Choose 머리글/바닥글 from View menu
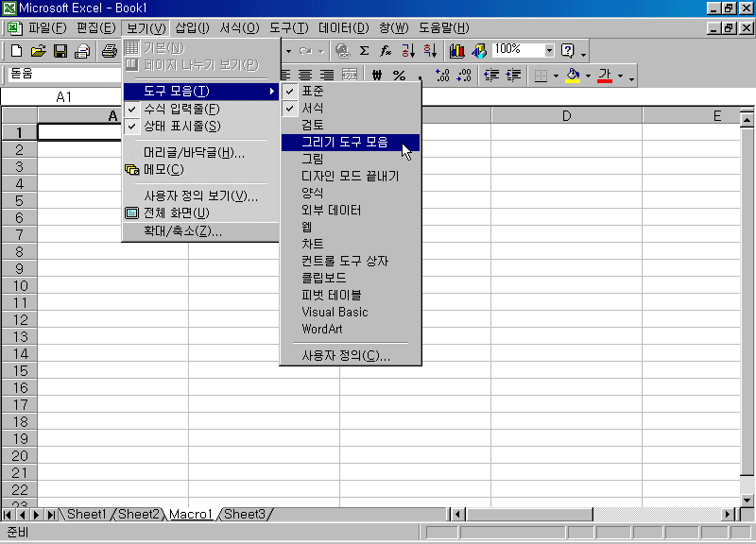 point(200,153)
